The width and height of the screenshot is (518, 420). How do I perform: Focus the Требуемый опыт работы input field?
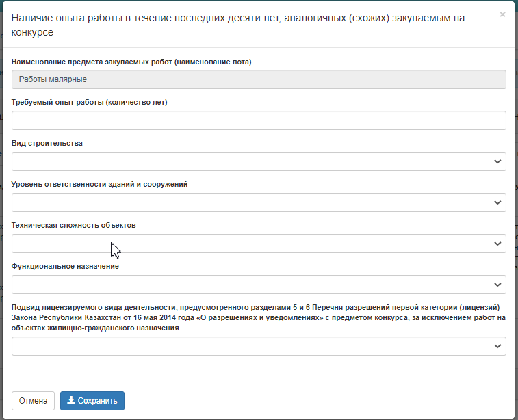[x=259, y=120]
